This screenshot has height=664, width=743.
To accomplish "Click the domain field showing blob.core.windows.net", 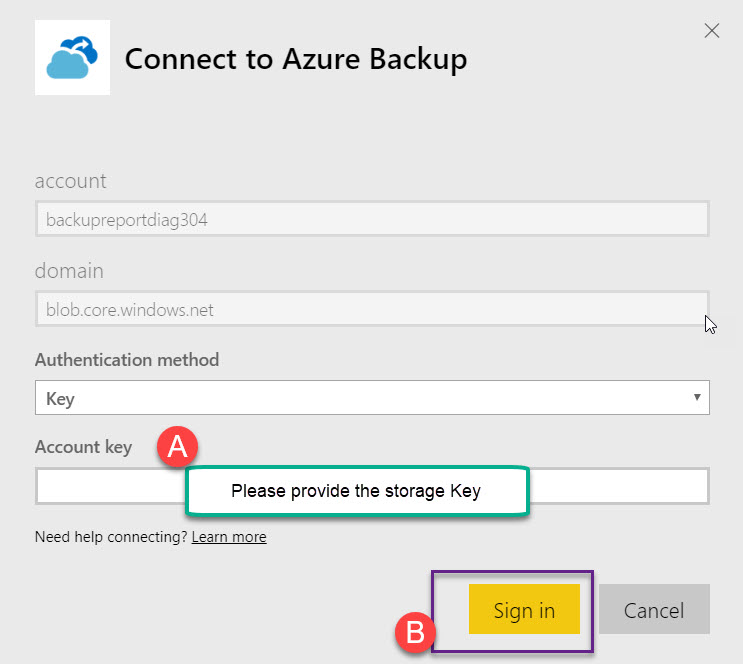I will (371, 310).
